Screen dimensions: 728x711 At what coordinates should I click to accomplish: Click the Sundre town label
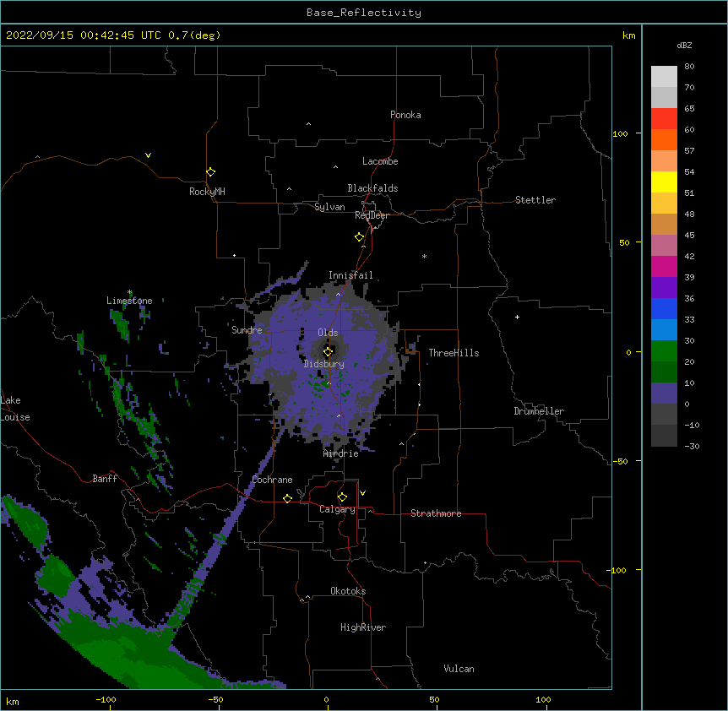[x=247, y=330]
